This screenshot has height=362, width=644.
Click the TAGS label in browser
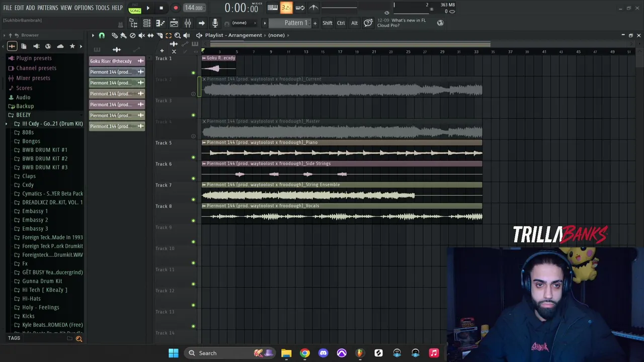[14, 338]
